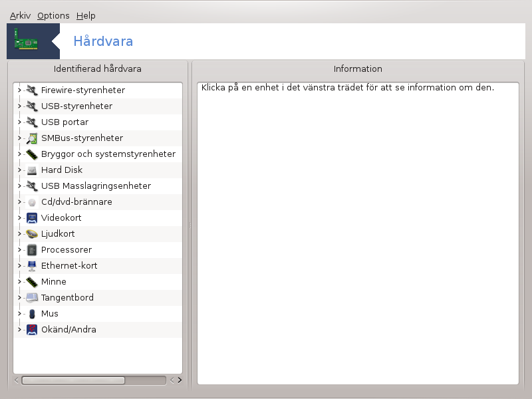This screenshot has height=399, width=532.
Task: Open the Options menu
Action: 53,15
